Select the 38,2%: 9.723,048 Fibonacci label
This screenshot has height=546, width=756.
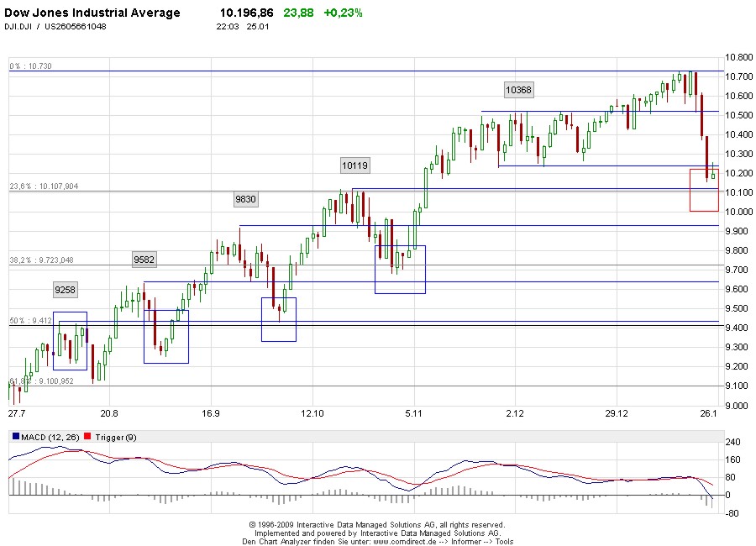42,260
